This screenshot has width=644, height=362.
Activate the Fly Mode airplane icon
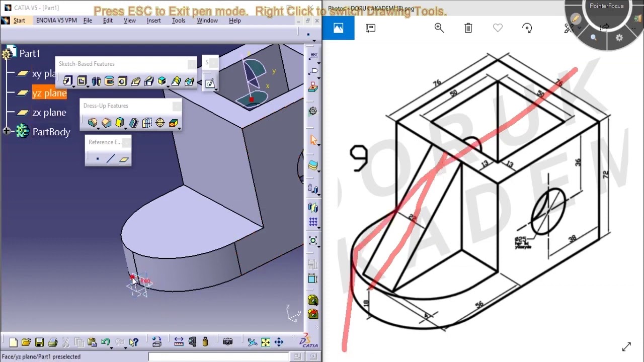[252, 342]
